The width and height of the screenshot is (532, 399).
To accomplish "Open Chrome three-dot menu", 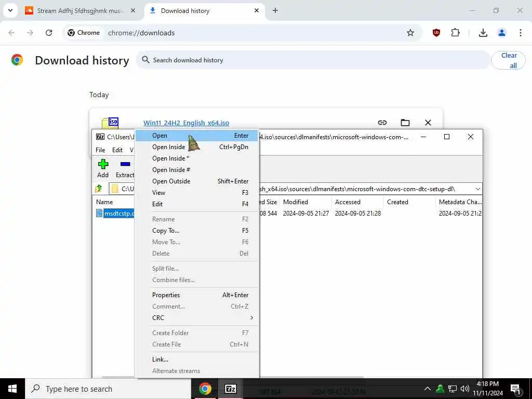I will click(521, 33).
